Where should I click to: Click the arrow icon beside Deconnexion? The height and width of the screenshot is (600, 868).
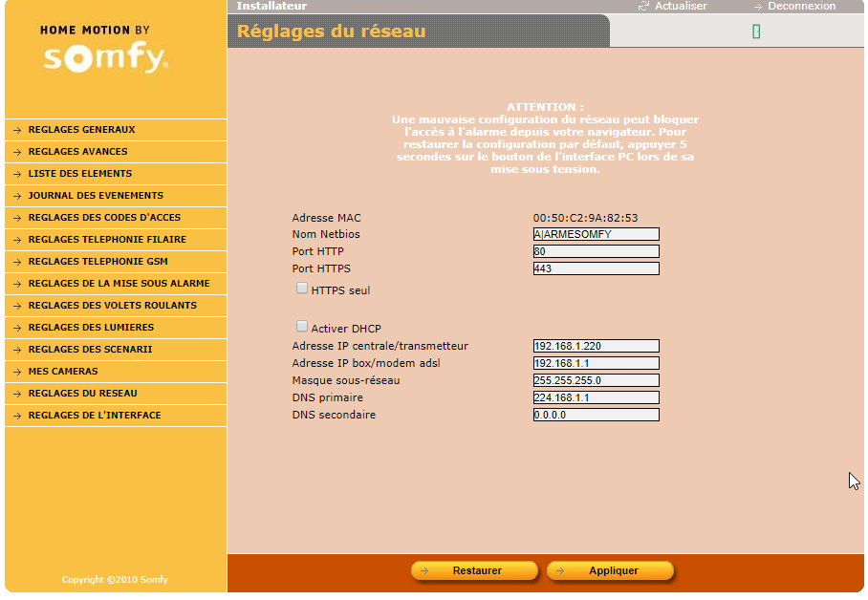point(757,7)
